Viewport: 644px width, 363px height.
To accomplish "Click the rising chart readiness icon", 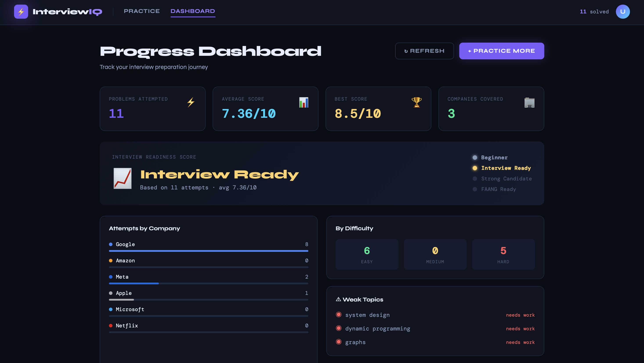I will tap(123, 178).
